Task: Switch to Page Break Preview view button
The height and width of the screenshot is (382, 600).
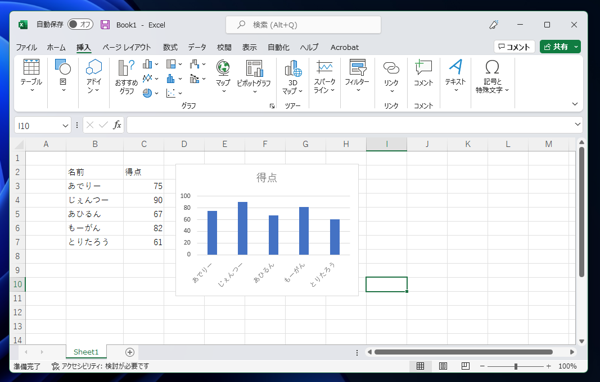Action: [x=465, y=366]
